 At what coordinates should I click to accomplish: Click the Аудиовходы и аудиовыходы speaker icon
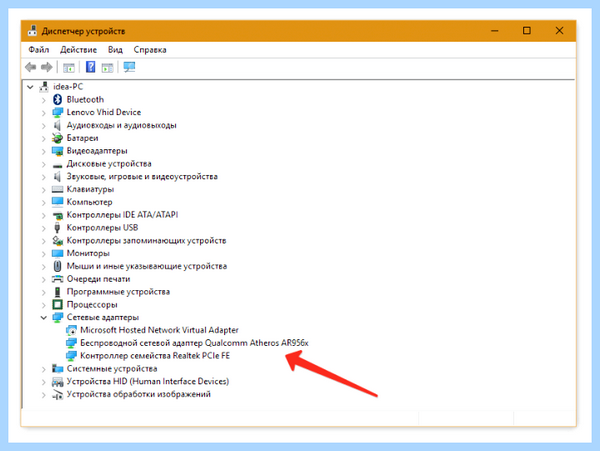[57, 125]
